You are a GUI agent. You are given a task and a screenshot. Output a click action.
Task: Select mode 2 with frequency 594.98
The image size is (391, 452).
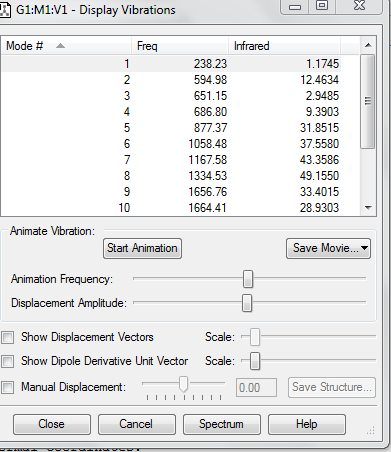171,80
